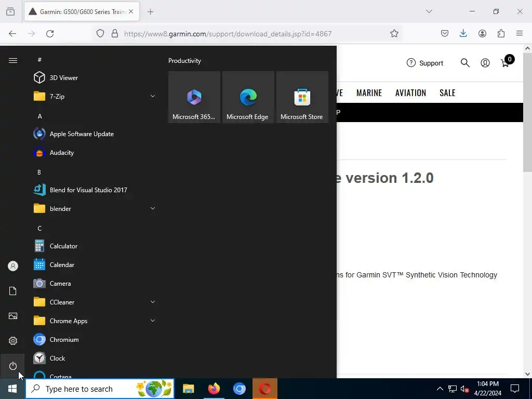Open the SALE menu on Garmin
The height and width of the screenshot is (399, 532).
click(x=447, y=92)
